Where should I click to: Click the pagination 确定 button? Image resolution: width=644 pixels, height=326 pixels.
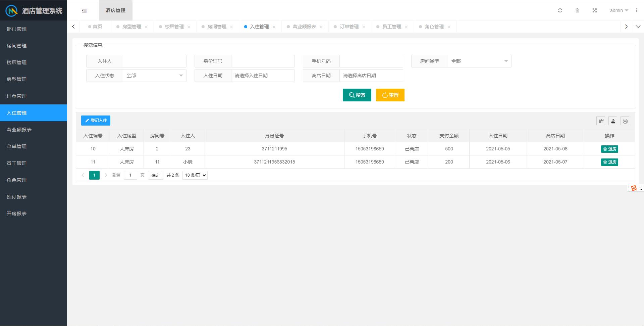pyautogui.click(x=156, y=175)
